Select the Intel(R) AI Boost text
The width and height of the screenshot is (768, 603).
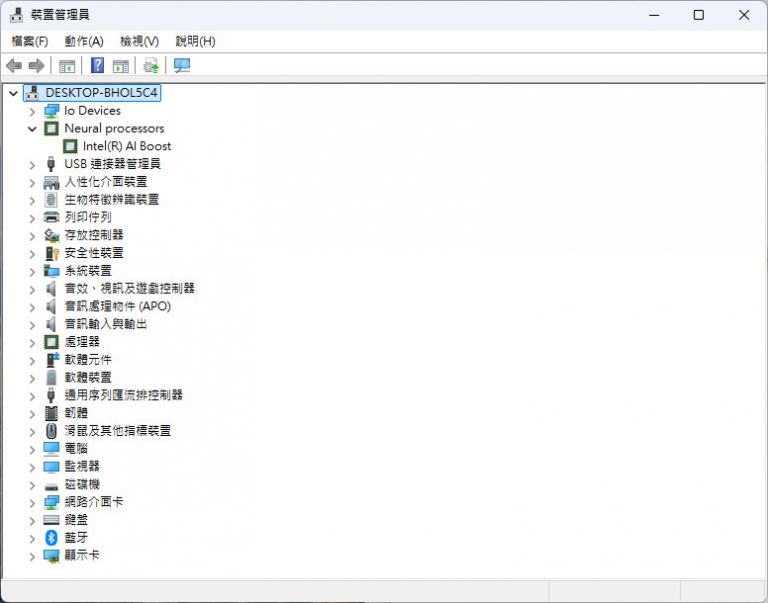[127, 146]
